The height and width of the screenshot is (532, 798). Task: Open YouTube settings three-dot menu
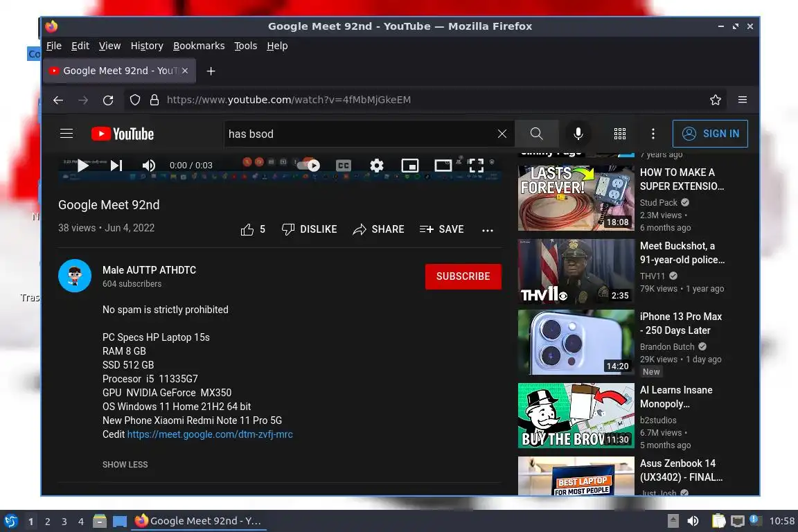click(x=653, y=134)
